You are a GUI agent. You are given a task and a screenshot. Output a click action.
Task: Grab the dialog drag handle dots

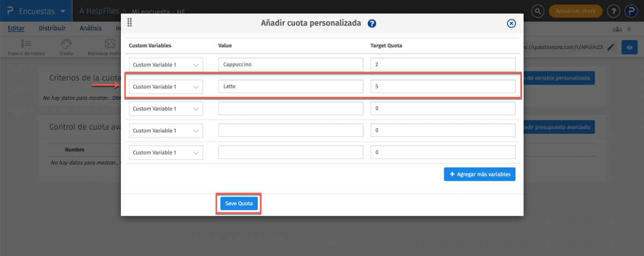129,23
